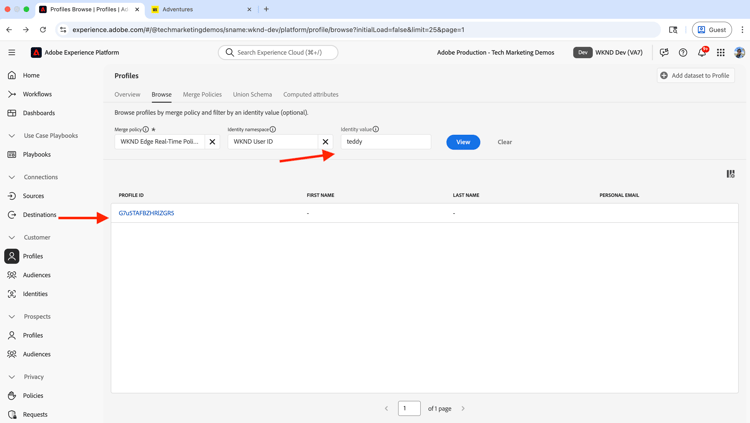
Task: Focus the Identity value field
Action: point(386,142)
